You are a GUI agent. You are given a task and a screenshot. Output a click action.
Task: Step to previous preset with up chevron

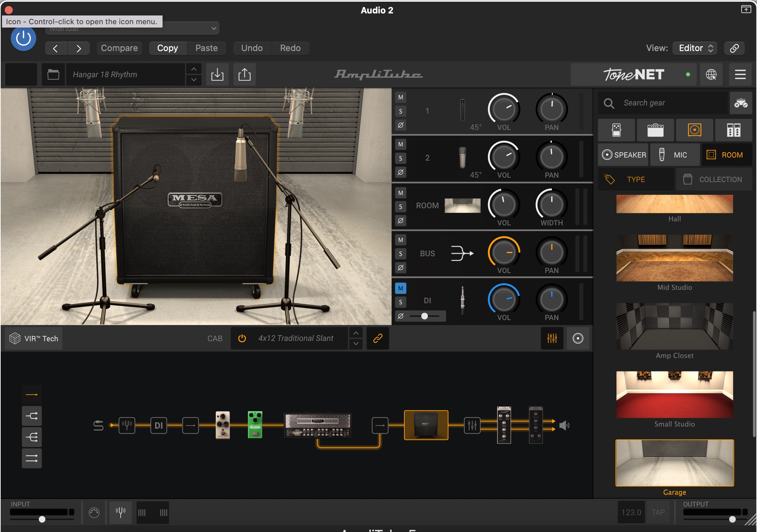coord(194,69)
